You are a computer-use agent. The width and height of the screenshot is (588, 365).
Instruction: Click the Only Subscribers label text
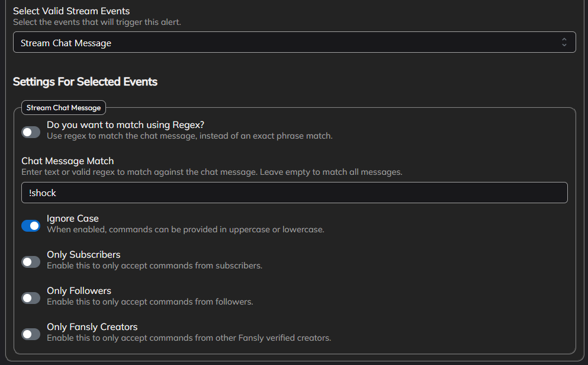click(83, 254)
